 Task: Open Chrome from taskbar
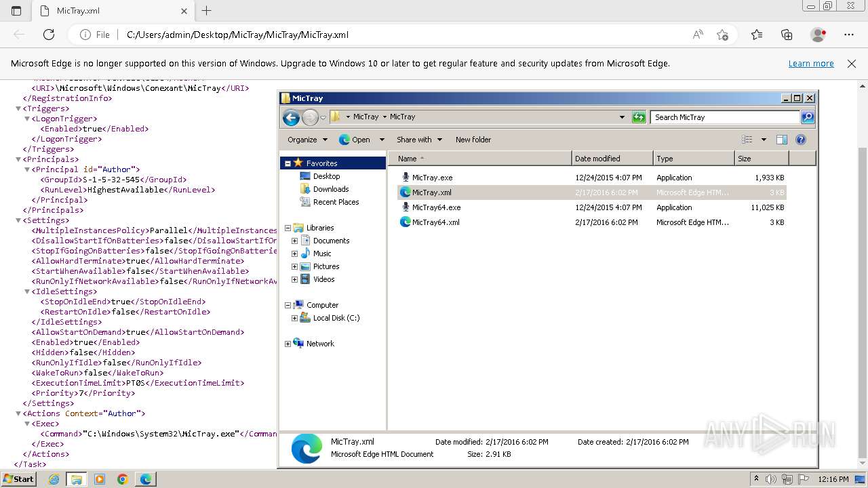(123, 479)
